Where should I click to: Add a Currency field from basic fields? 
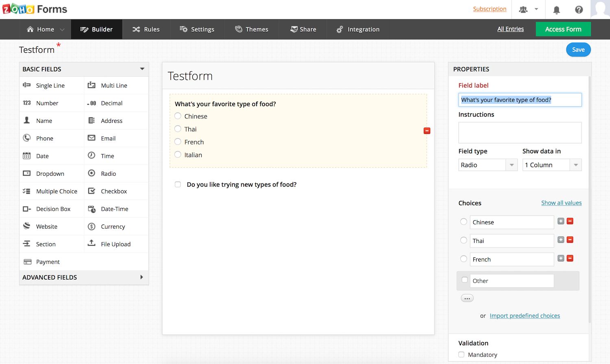coord(113,227)
